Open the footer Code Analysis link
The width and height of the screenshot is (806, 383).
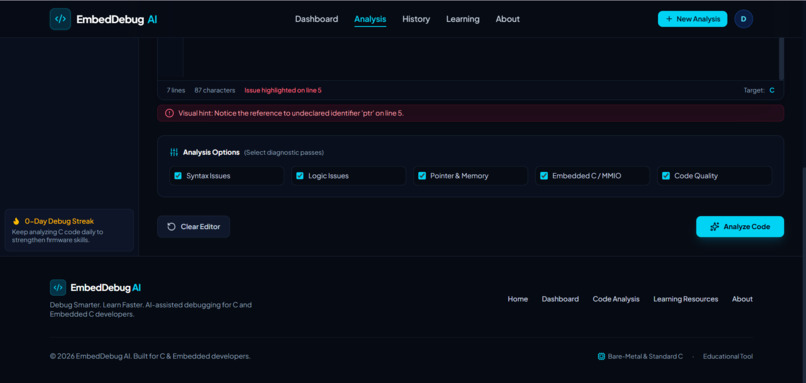616,299
